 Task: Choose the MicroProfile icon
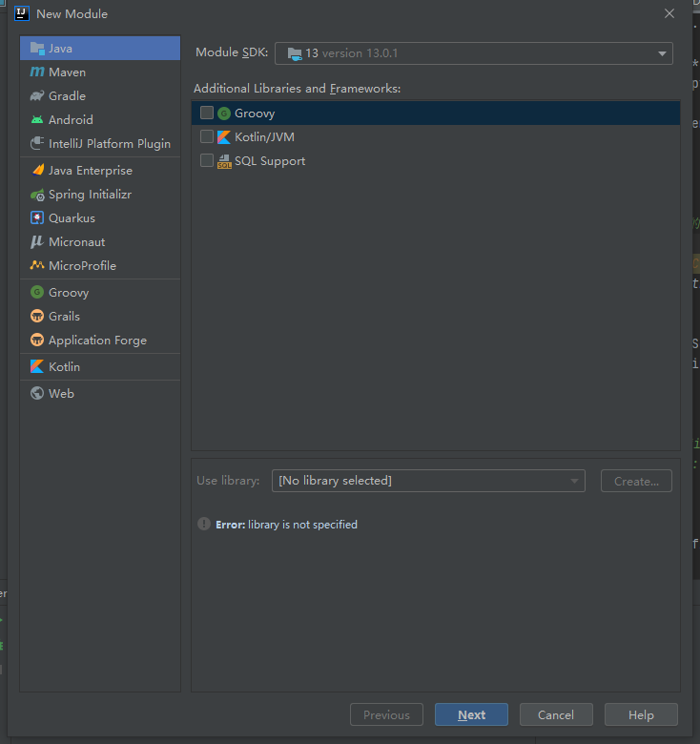click(37, 265)
